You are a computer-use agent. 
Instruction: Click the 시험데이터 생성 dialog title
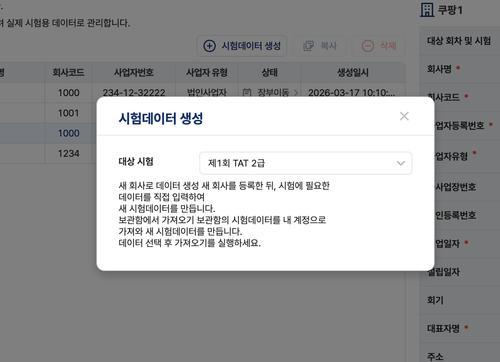pyautogui.click(x=161, y=118)
